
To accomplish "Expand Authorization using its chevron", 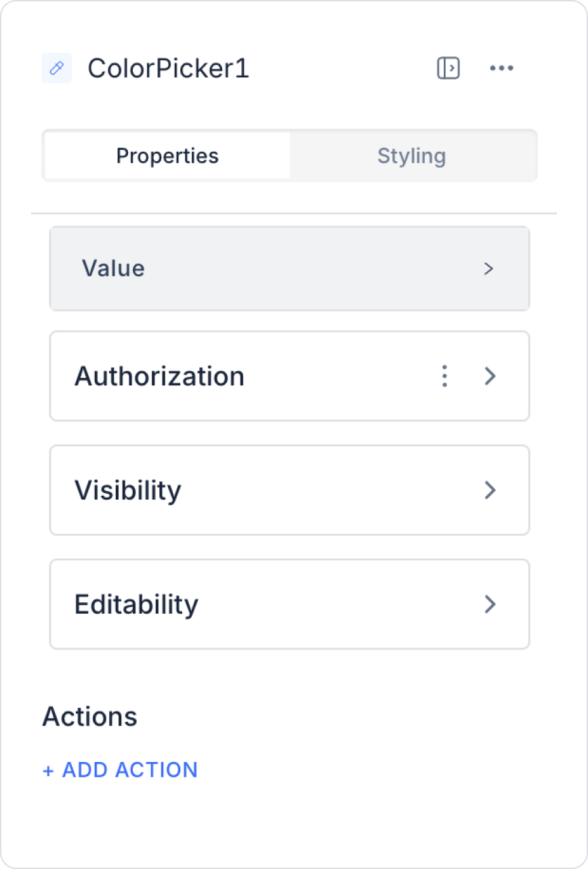I will pyautogui.click(x=490, y=376).
